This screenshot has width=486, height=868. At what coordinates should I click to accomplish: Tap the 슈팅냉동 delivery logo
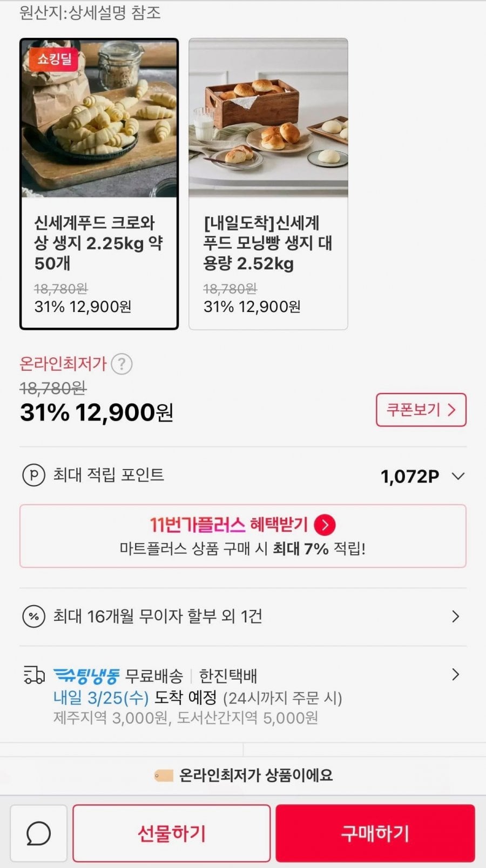click(86, 675)
